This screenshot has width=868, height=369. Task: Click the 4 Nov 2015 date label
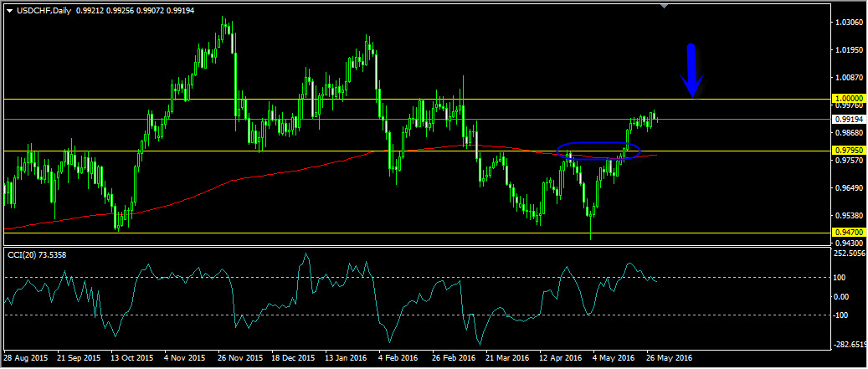coord(186,358)
